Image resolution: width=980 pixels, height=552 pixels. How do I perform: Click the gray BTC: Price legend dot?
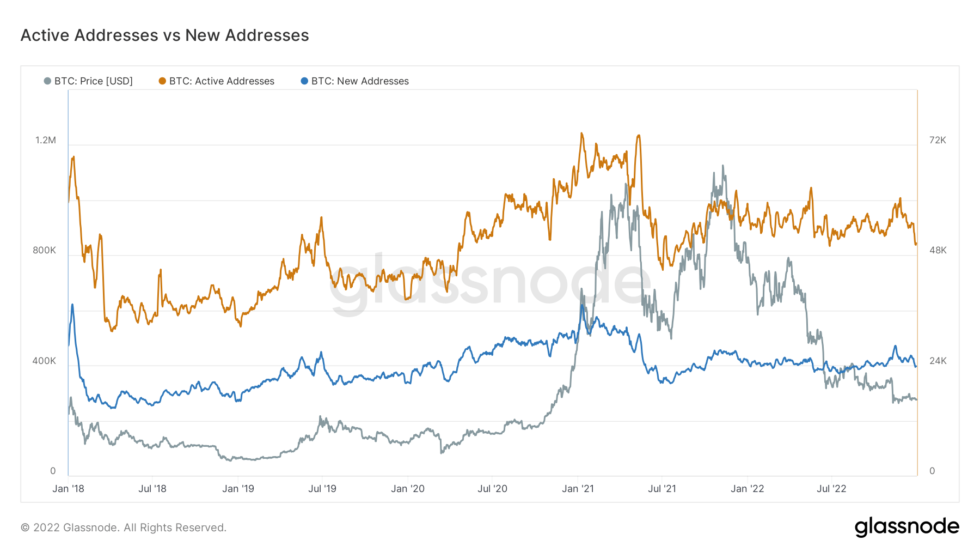pyautogui.click(x=48, y=81)
